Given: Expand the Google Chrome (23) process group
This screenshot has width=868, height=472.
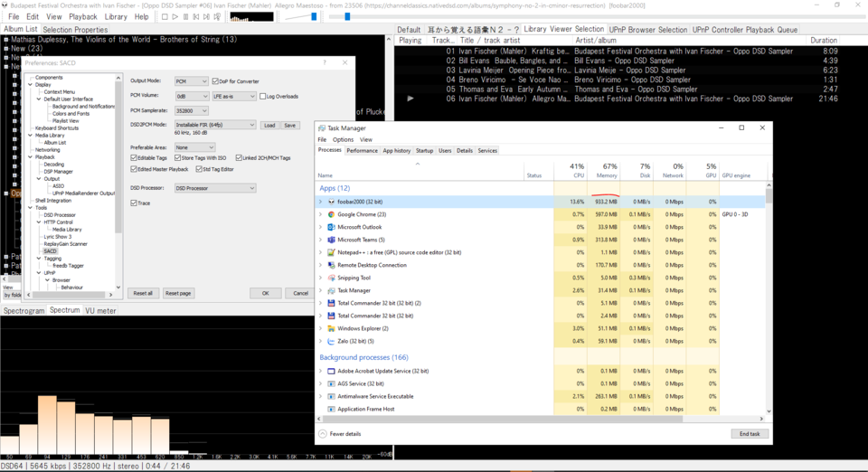Looking at the screenshot, I should tap(320, 214).
